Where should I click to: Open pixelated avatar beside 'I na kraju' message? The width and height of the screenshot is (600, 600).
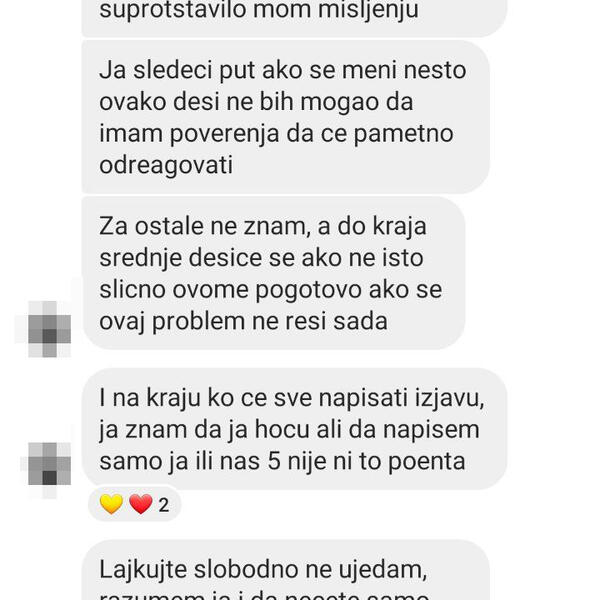49,464
